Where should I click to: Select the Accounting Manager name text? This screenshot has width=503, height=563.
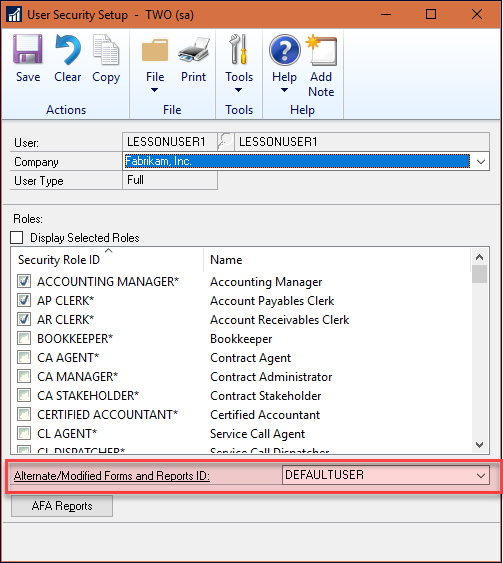pos(266,282)
